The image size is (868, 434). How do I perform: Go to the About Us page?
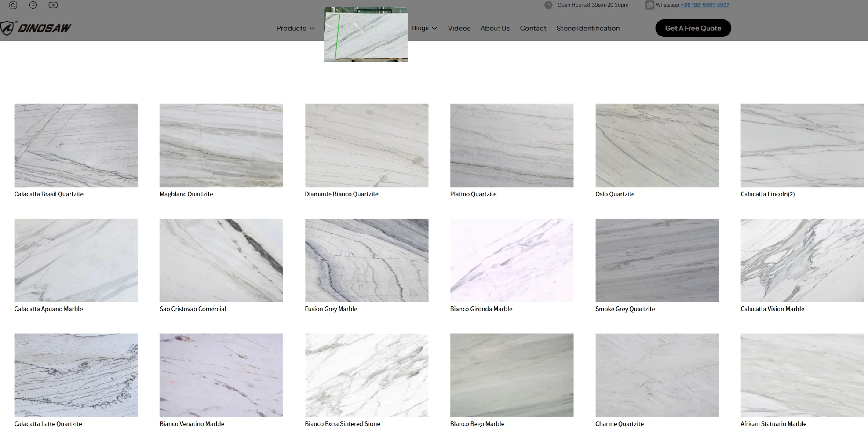pyautogui.click(x=495, y=28)
